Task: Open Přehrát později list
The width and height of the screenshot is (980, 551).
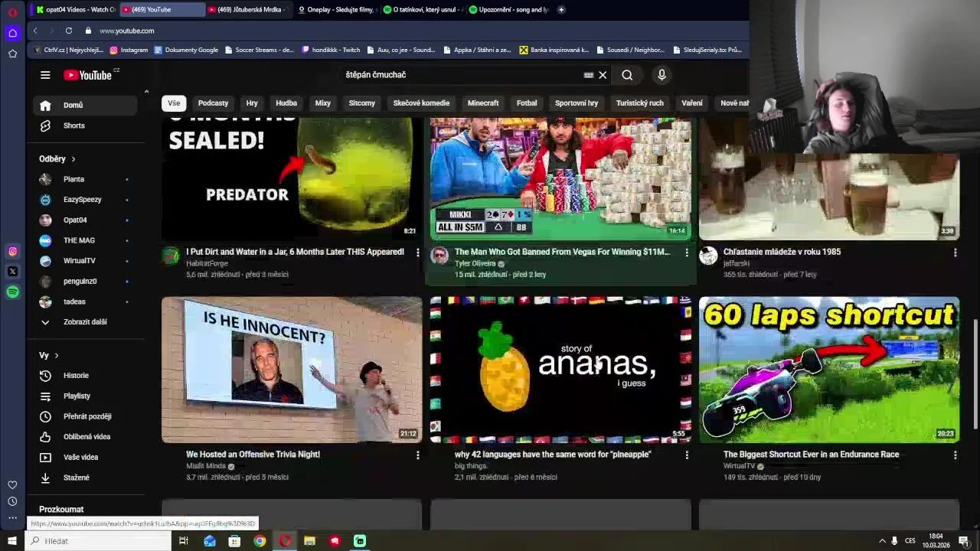Action: pos(85,416)
